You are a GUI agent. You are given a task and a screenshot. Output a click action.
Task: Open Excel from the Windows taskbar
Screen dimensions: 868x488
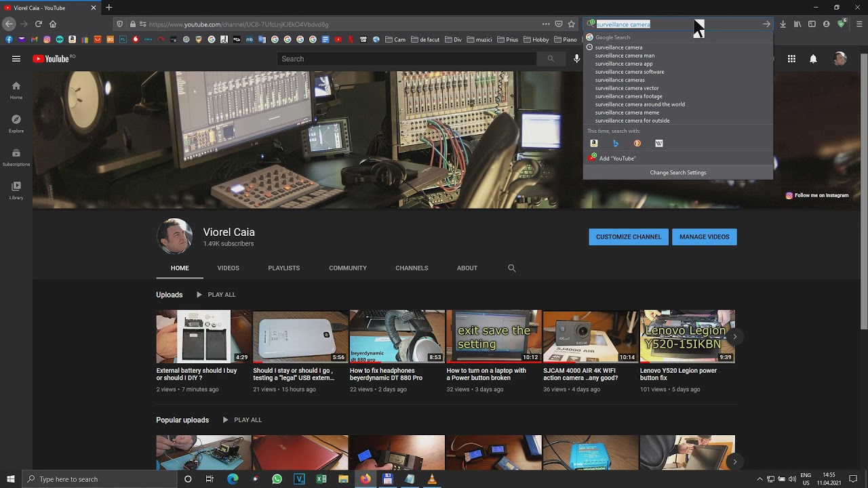(x=321, y=479)
